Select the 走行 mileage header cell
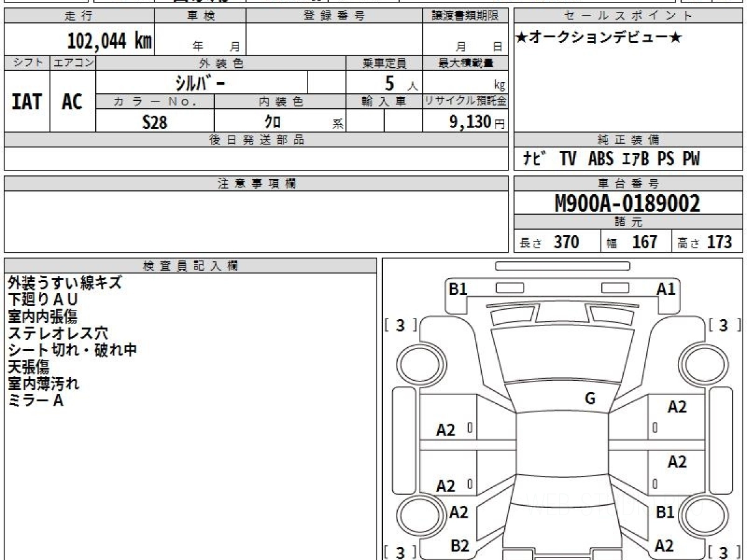Screen dimensions: 747x560 click(x=79, y=16)
